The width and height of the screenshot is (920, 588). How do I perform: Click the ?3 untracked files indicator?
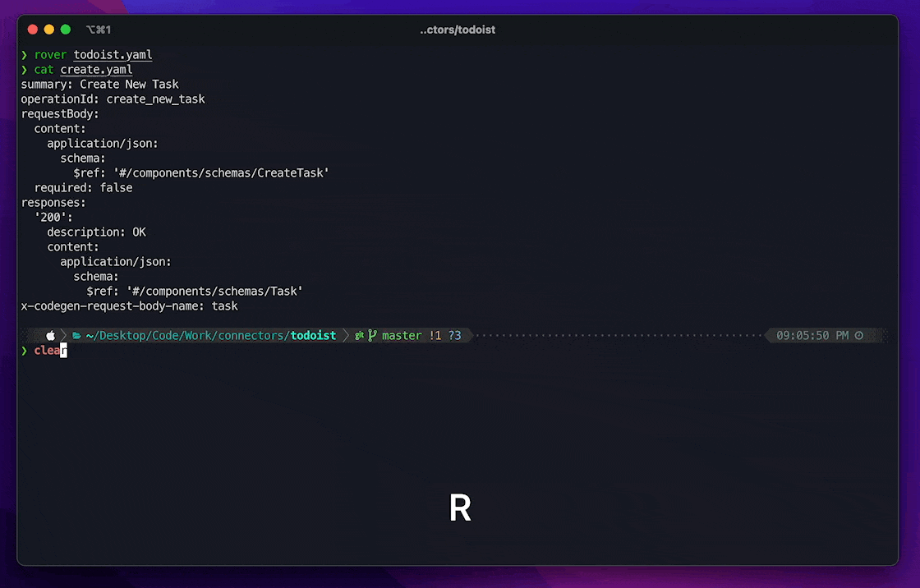tap(455, 336)
